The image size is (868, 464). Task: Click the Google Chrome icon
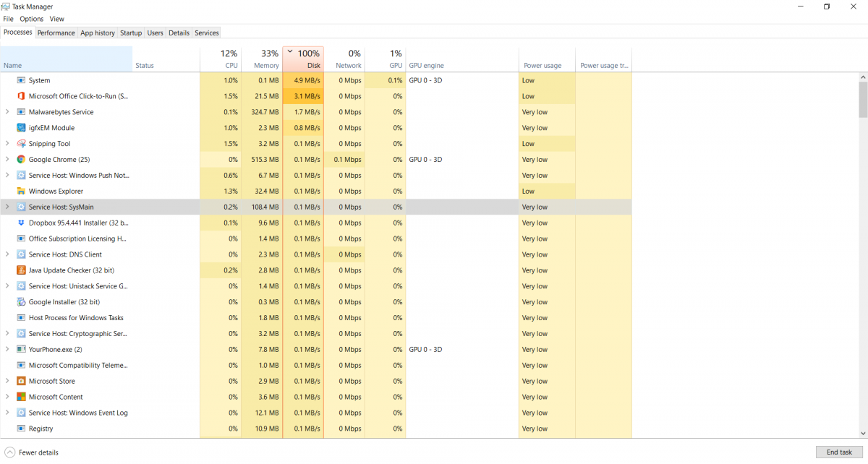pyautogui.click(x=21, y=160)
